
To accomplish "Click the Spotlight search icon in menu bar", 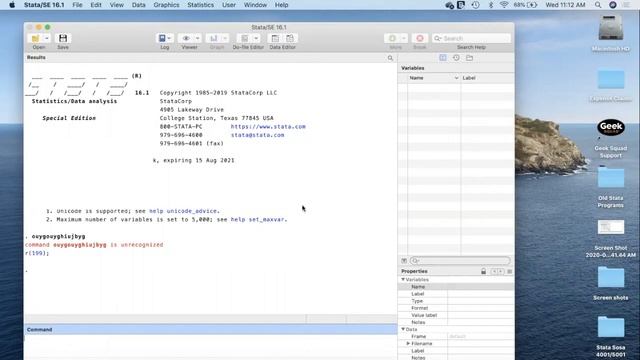I will point(598,5).
